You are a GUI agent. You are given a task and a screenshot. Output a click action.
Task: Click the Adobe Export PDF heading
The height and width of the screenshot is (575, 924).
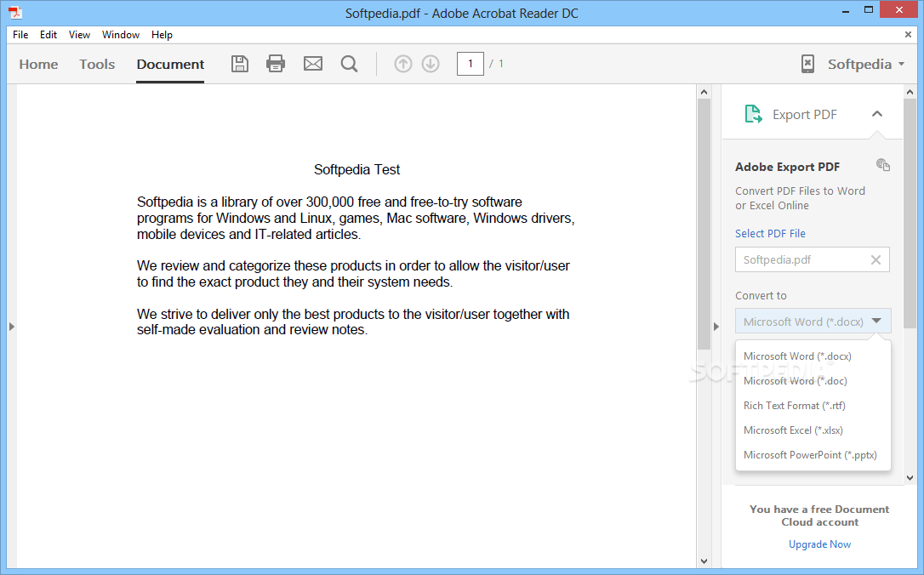coord(787,167)
